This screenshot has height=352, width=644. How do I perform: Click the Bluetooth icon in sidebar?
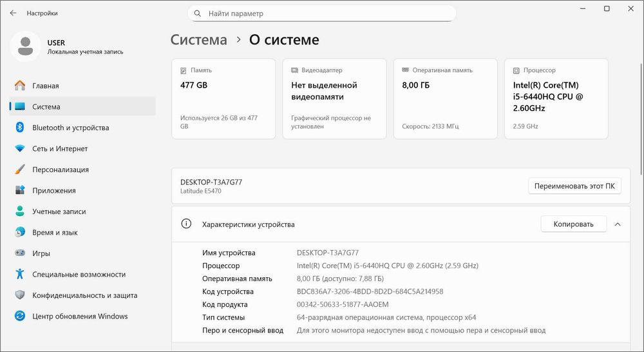pyautogui.click(x=20, y=128)
